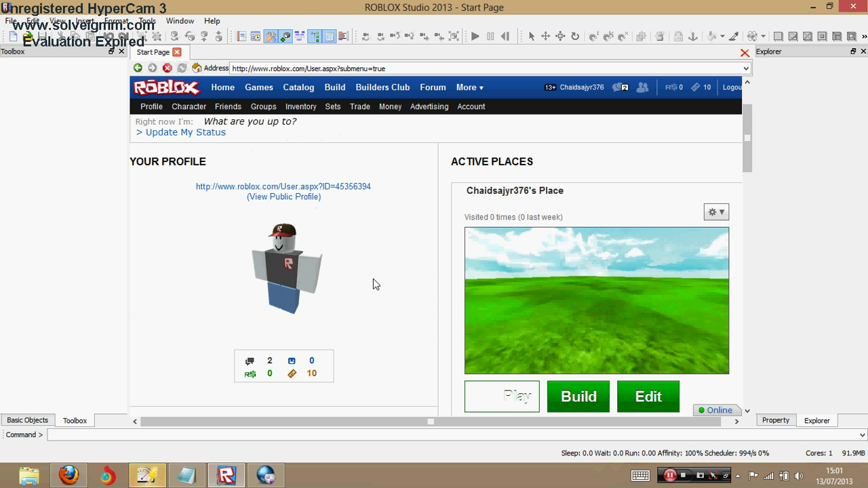Toggle the Explorer tree view toolbar button

point(315,37)
